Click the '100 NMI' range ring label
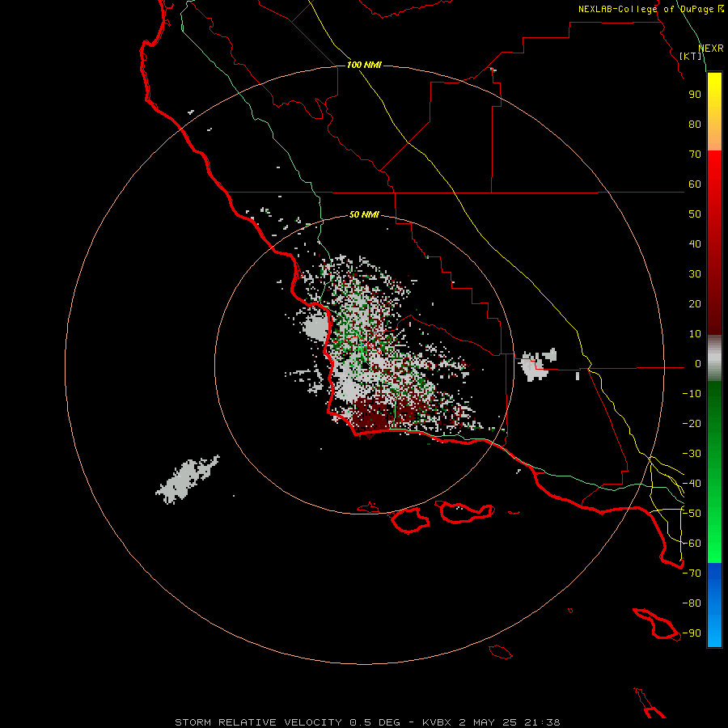Screen dimensions: 728x728 [x=364, y=65]
